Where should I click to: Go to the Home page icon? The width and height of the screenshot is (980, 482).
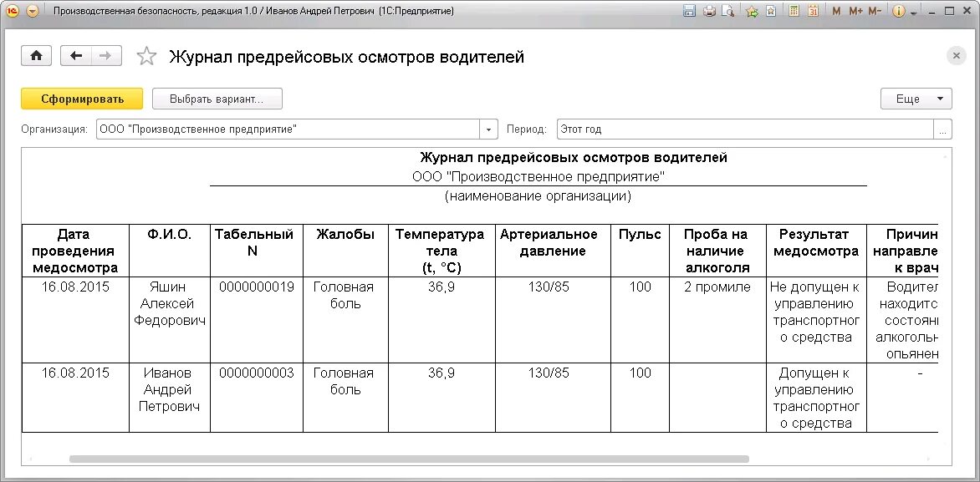tap(36, 56)
